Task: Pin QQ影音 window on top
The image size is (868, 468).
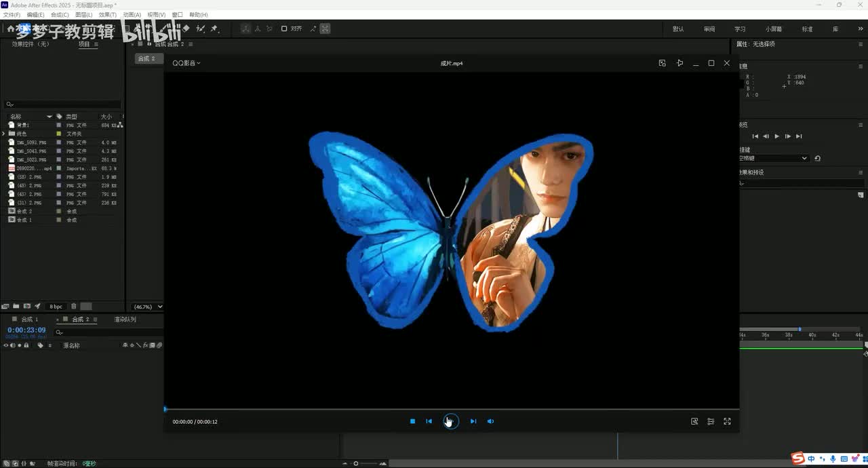Action: (680, 63)
